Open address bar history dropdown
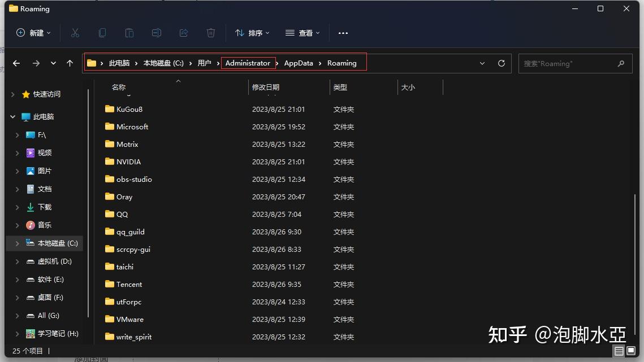 [x=482, y=63]
